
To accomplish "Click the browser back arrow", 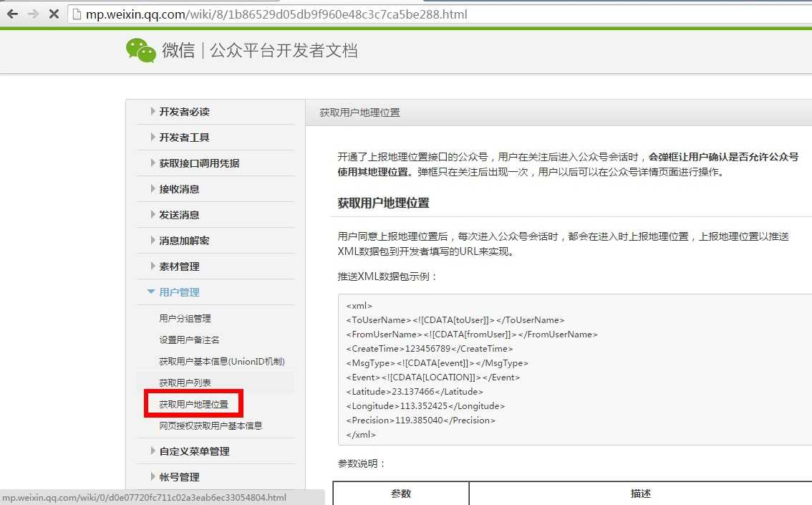I will coord(12,14).
